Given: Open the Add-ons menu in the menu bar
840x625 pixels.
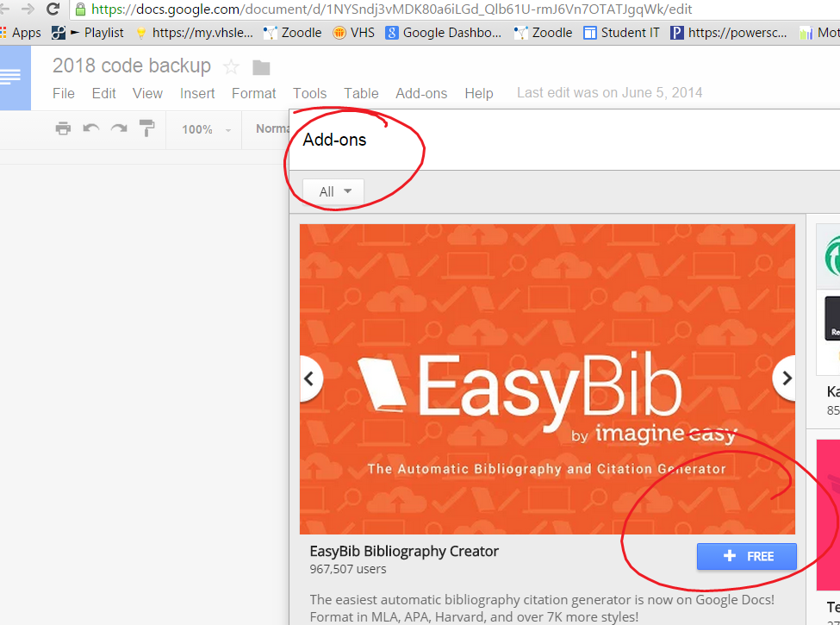Looking at the screenshot, I should click(421, 93).
